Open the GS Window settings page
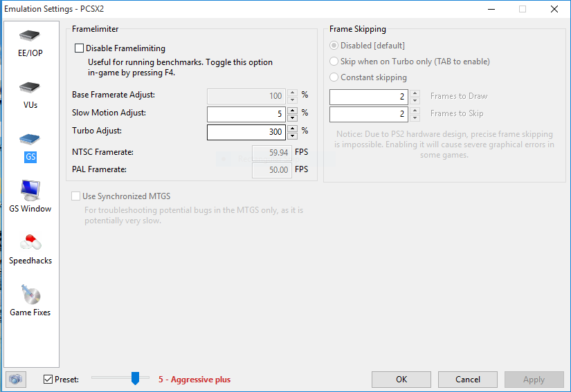Screen dimensions: 571x392 30,196
